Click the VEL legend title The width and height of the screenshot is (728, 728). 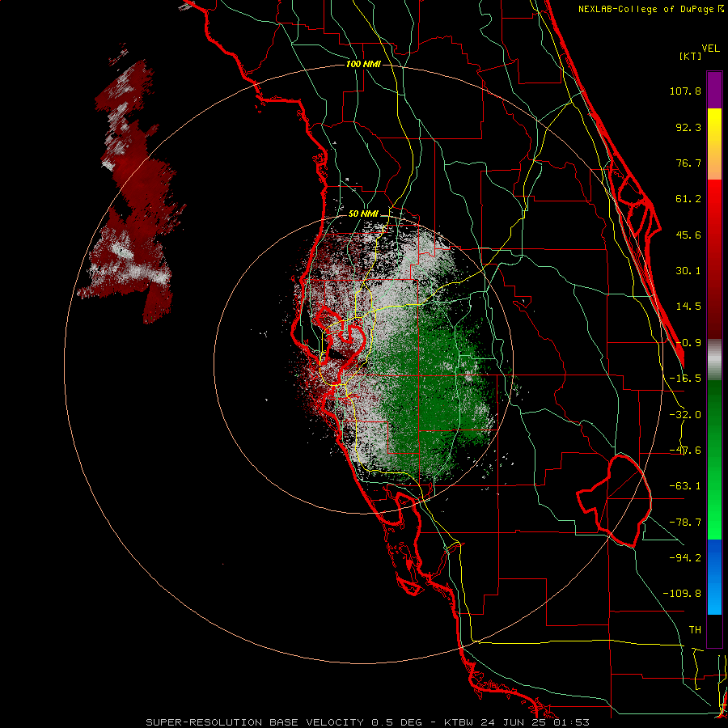point(710,49)
